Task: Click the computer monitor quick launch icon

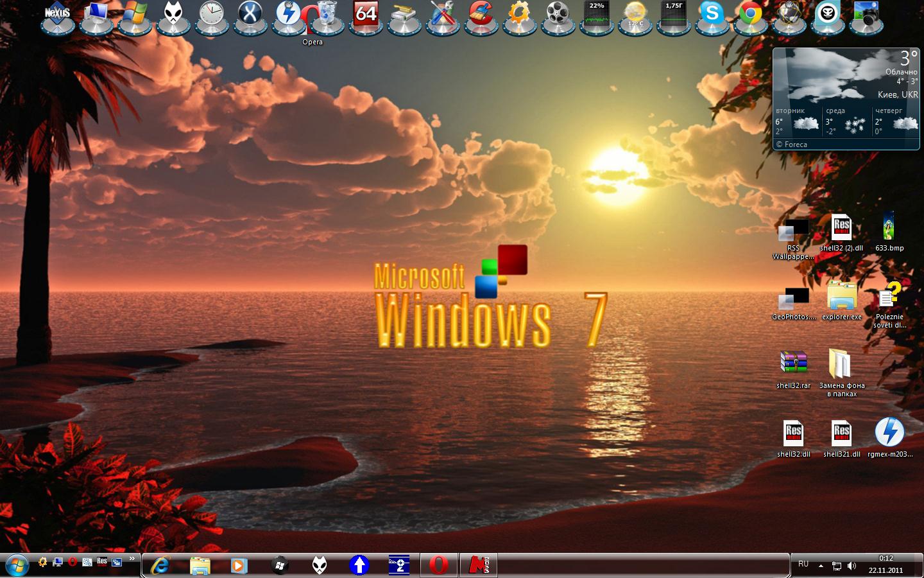Action: [x=58, y=562]
